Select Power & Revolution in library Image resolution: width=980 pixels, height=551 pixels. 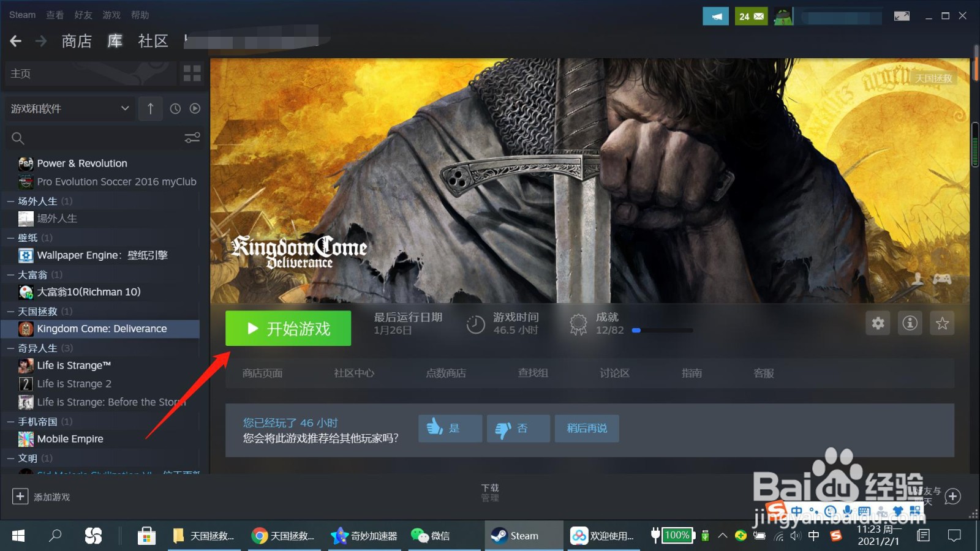click(x=82, y=163)
